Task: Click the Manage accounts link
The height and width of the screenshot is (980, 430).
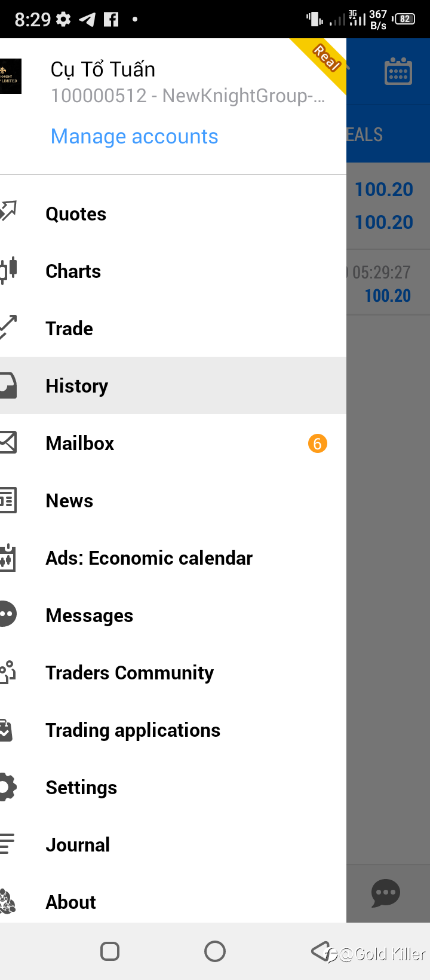Action: coord(134,136)
